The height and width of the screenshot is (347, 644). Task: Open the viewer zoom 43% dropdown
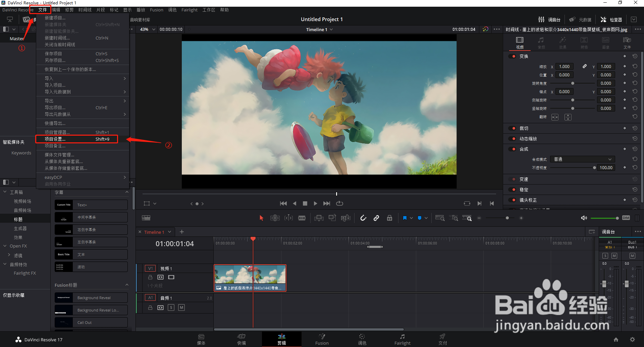[148, 29]
